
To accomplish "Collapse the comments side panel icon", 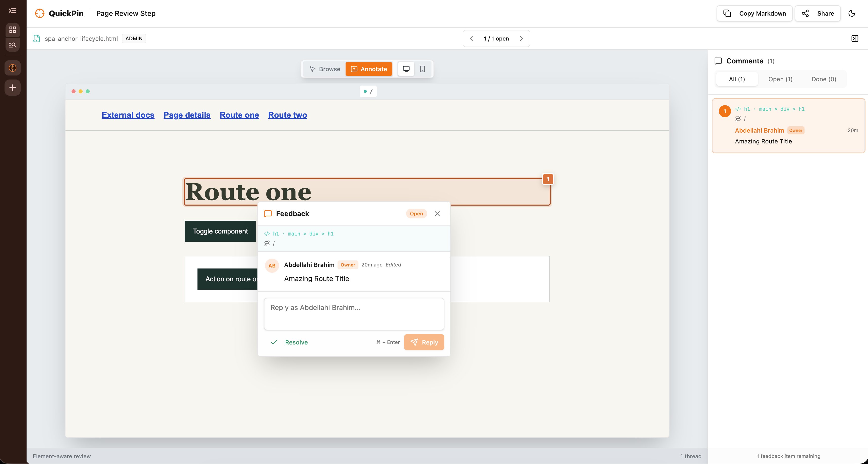I will click(855, 38).
